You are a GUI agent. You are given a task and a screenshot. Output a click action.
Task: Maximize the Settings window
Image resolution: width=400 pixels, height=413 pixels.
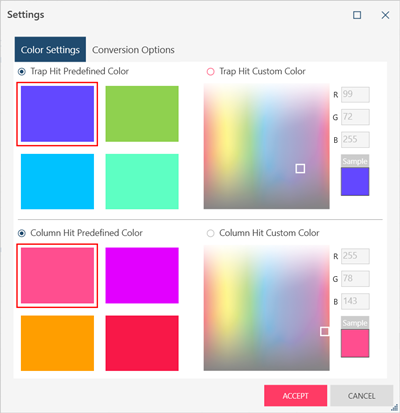pos(357,15)
